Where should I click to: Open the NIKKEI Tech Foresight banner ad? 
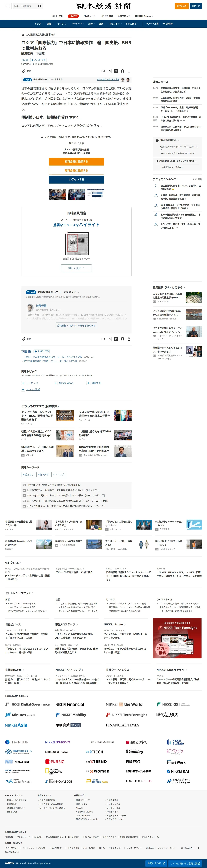(x=177, y=638)
